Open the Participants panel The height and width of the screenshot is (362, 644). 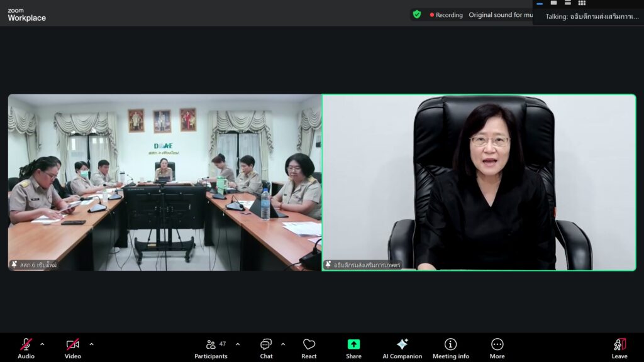pos(211,348)
